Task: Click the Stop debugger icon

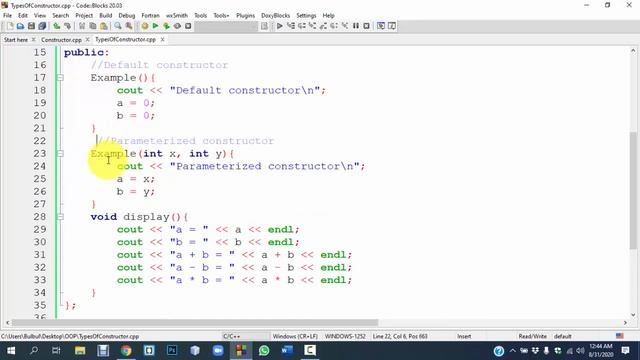Action: (x=367, y=26)
